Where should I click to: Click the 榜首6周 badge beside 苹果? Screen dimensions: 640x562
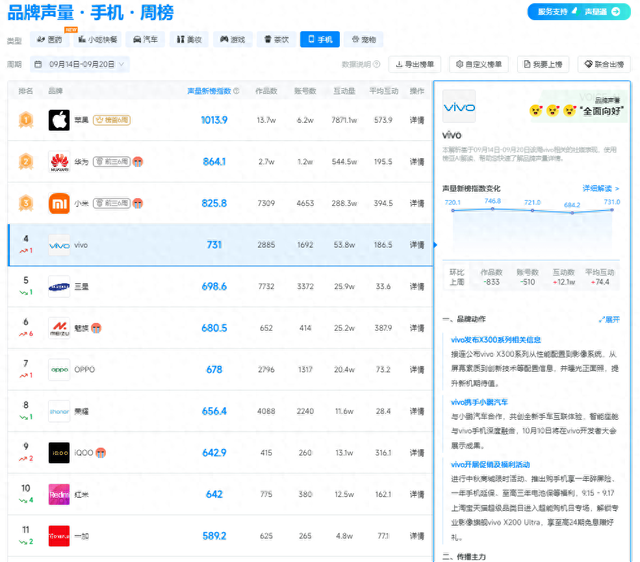112,120
